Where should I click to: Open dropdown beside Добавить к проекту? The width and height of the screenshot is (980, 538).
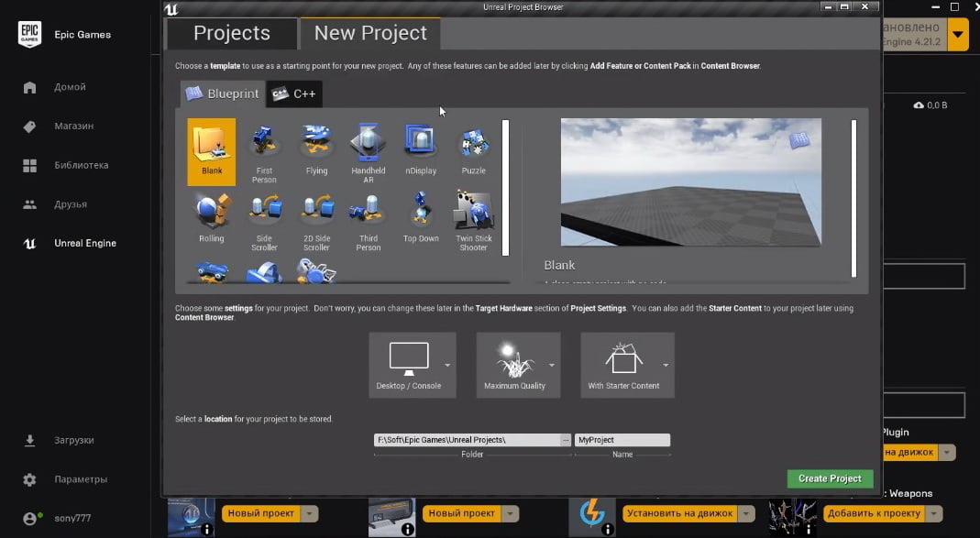click(x=934, y=513)
